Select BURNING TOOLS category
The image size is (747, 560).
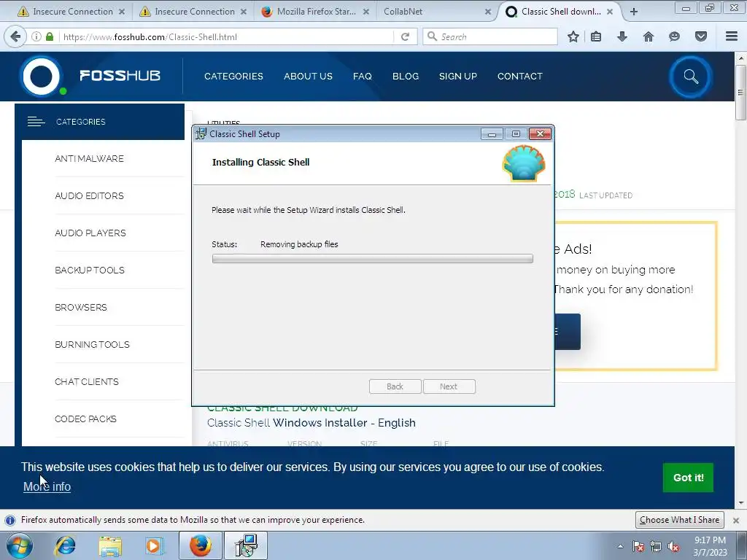coord(92,344)
